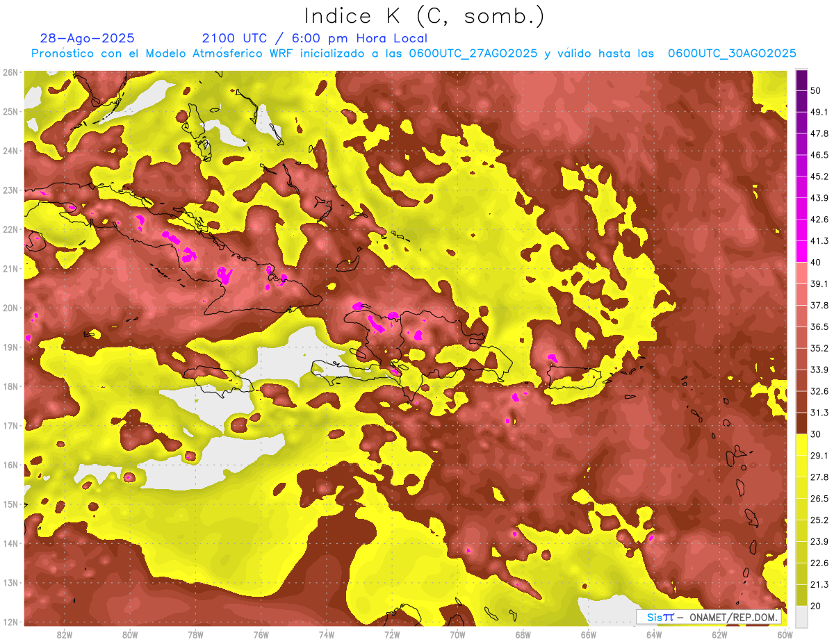This screenshot has width=834, height=644.
Task: Click the colorbar value label 50
Action: click(816, 92)
